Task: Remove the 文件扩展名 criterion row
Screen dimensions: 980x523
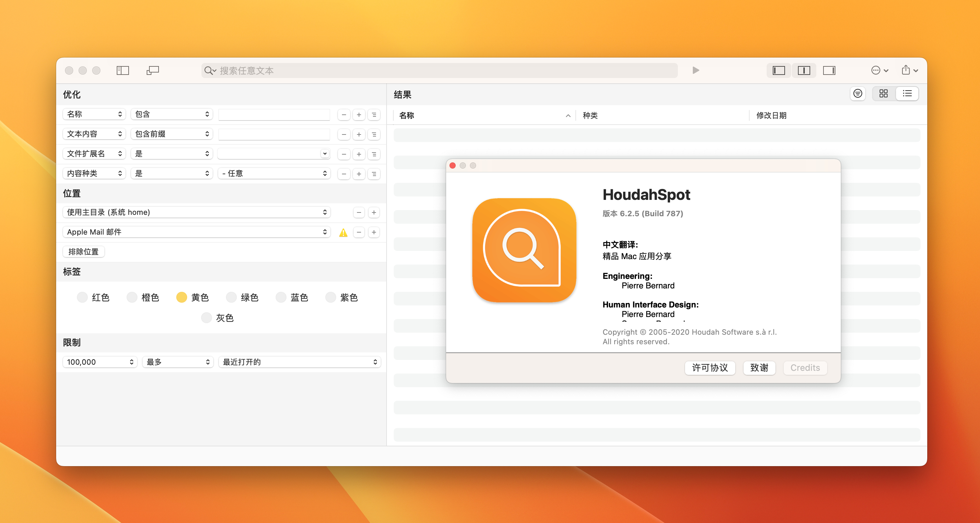Action: pos(344,154)
